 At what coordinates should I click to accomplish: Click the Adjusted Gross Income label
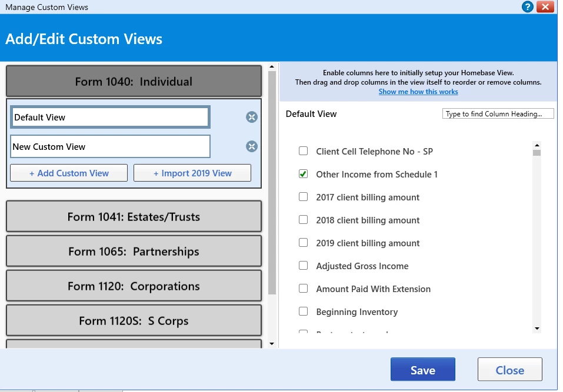click(362, 266)
